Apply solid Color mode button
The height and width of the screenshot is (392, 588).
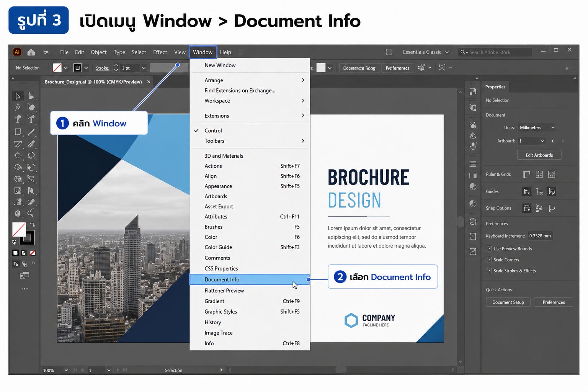click(15, 253)
